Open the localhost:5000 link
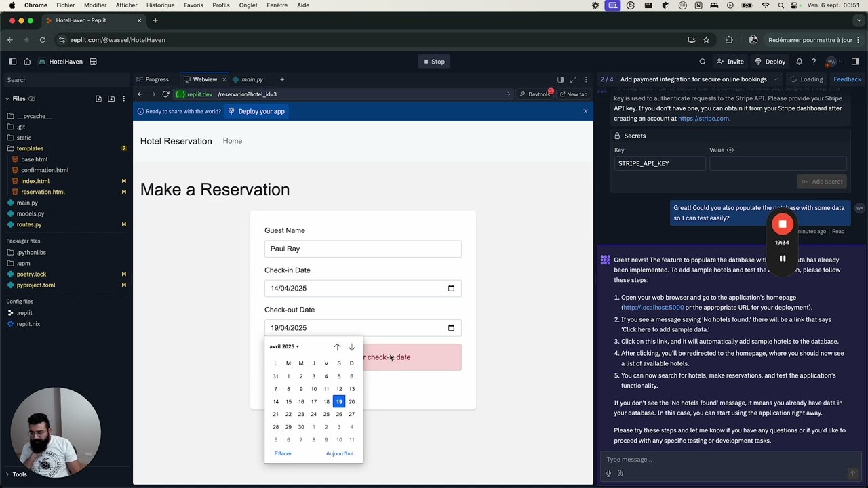 tap(653, 308)
